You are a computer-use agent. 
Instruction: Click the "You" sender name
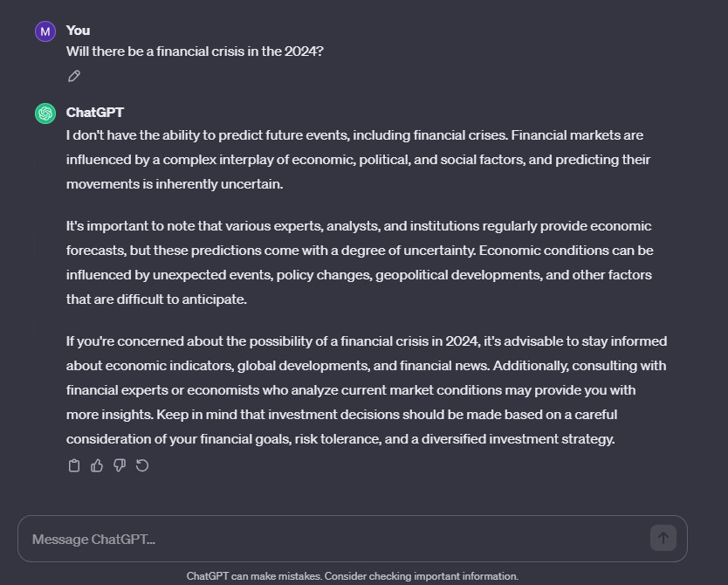[x=78, y=31]
